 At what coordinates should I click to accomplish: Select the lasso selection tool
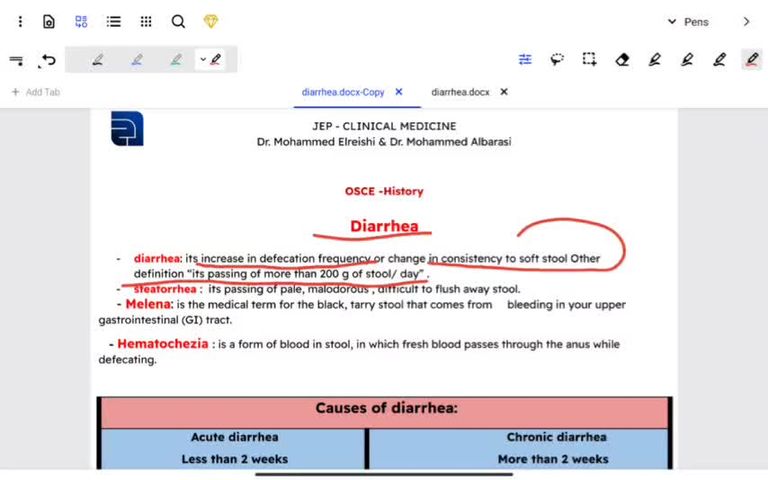557,60
